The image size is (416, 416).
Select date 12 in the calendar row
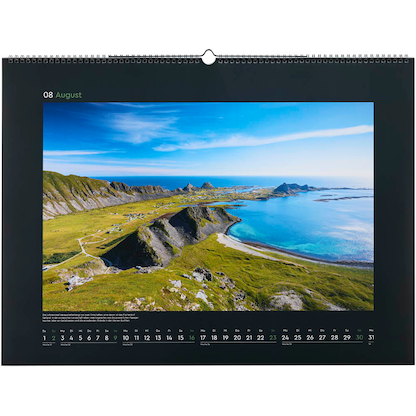pos(147,338)
